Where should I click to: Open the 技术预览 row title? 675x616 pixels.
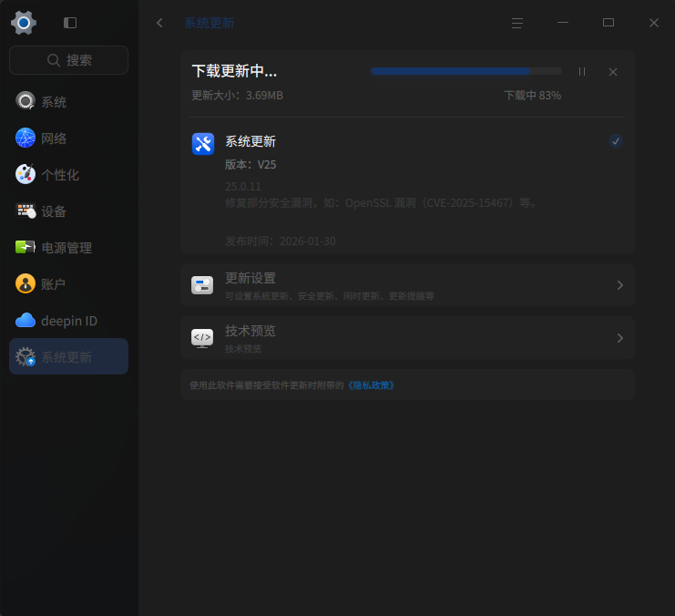[251, 331]
